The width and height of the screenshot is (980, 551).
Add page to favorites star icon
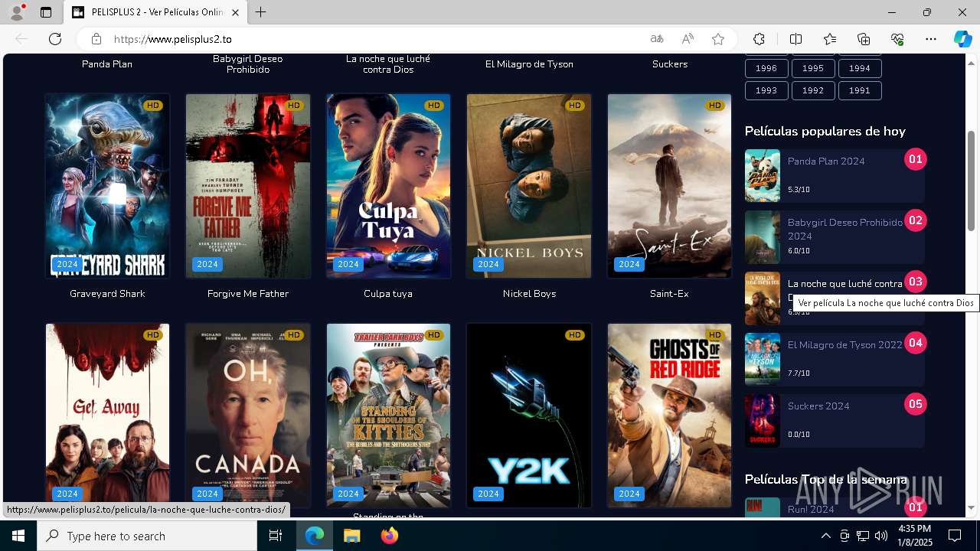pos(718,39)
